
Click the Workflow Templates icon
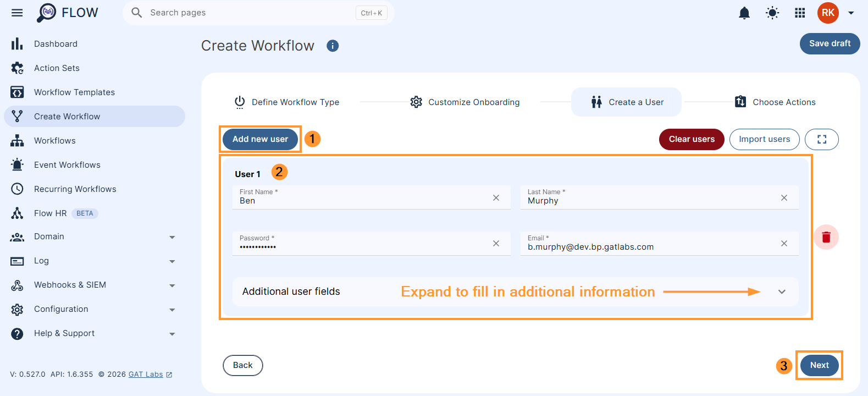[17, 92]
